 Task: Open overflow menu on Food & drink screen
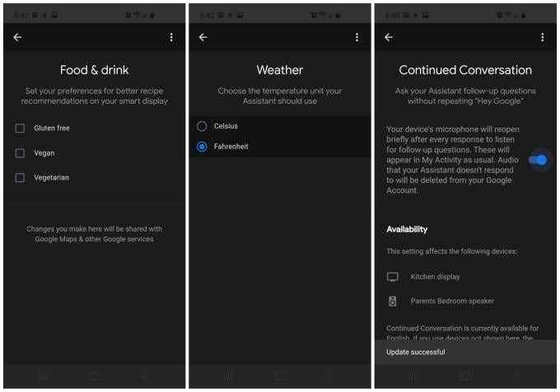171,37
